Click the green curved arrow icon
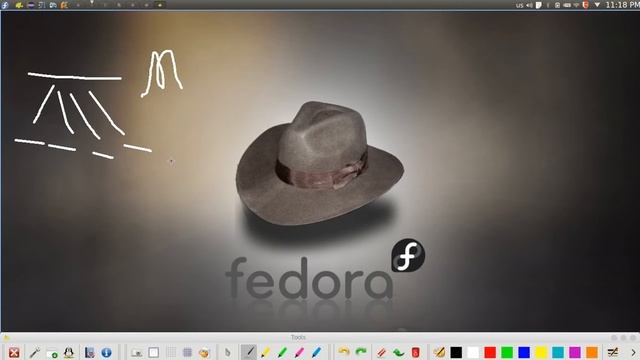The width and height of the screenshot is (640, 360). 398,352
